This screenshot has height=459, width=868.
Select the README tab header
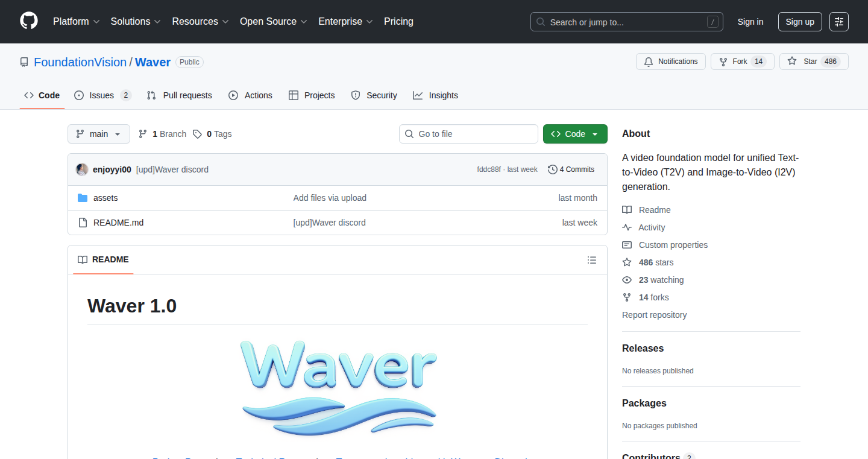[x=103, y=259]
